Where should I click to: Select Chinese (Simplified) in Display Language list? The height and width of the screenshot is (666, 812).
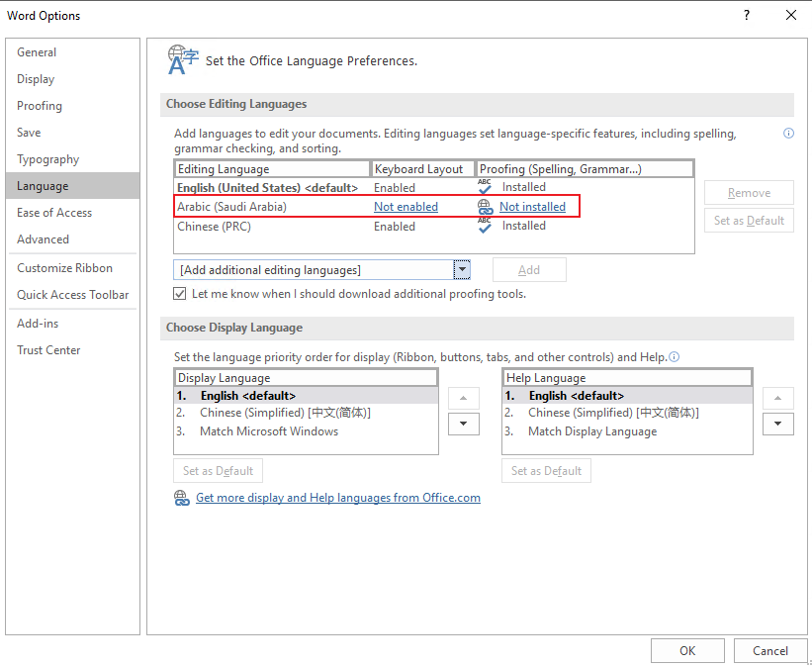click(306, 413)
